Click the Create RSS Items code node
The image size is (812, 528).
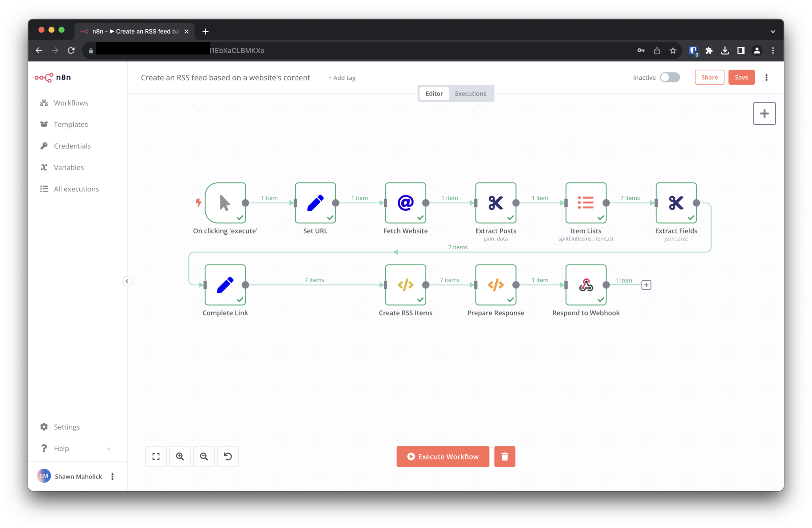click(x=405, y=285)
